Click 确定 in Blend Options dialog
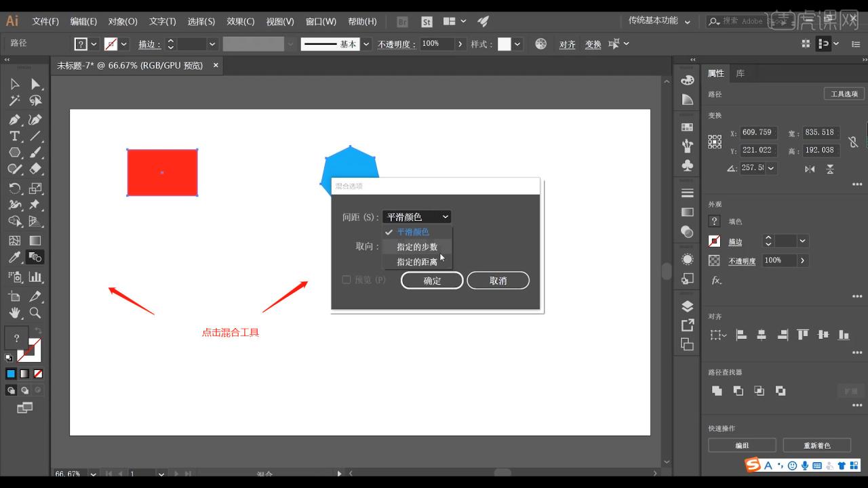This screenshot has height=488, width=868. 432,281
